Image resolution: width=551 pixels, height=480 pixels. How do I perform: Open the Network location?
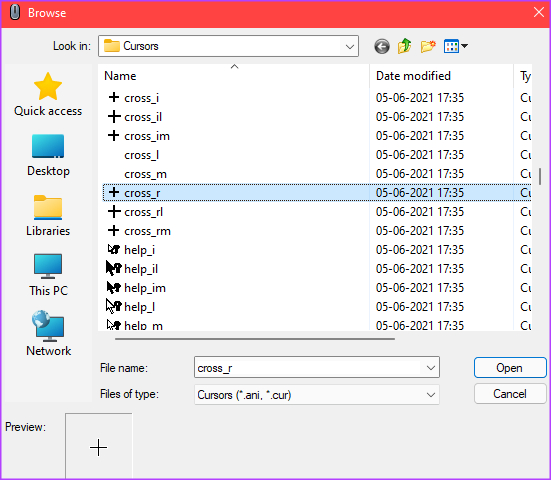click(48, 333)
